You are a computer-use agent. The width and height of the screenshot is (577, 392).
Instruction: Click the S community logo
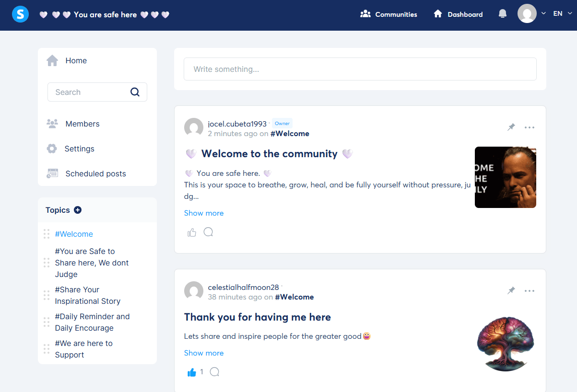tap(20, 14)
